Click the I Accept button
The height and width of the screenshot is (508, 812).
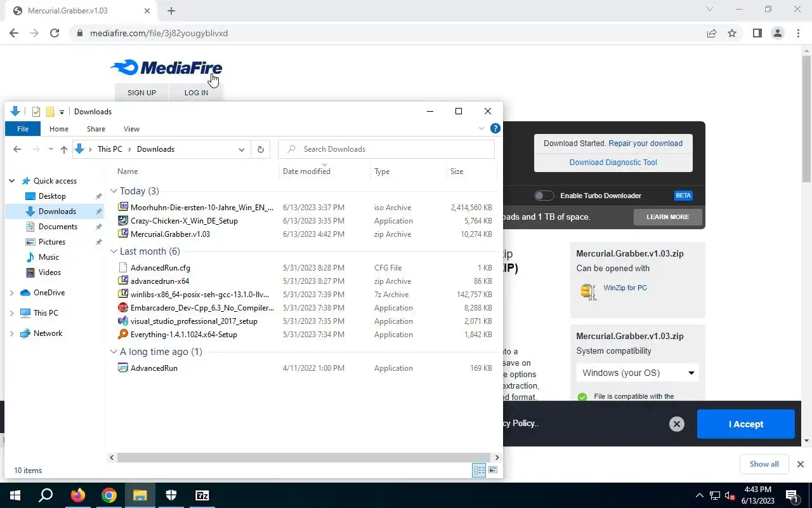pyautogui.click(x=745, y=424)
